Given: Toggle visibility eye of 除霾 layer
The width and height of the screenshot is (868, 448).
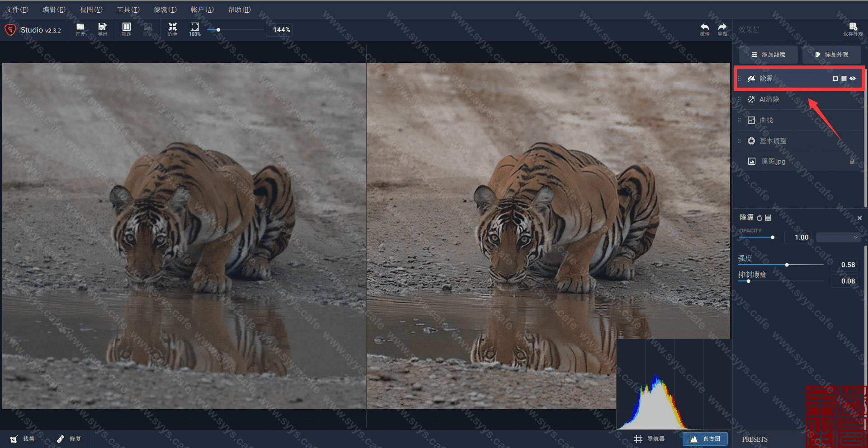Looking at the screenshot, I should (x=853, y=79).
